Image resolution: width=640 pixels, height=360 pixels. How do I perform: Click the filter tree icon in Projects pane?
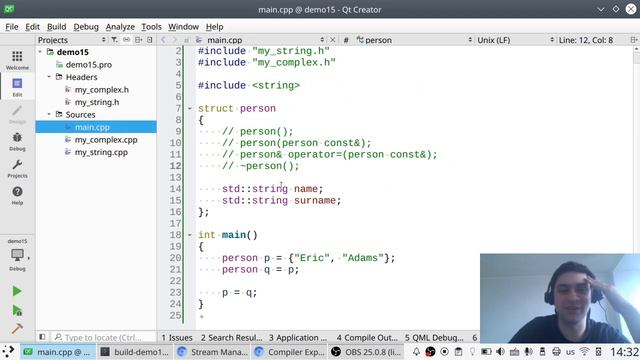tap(114, 40)
